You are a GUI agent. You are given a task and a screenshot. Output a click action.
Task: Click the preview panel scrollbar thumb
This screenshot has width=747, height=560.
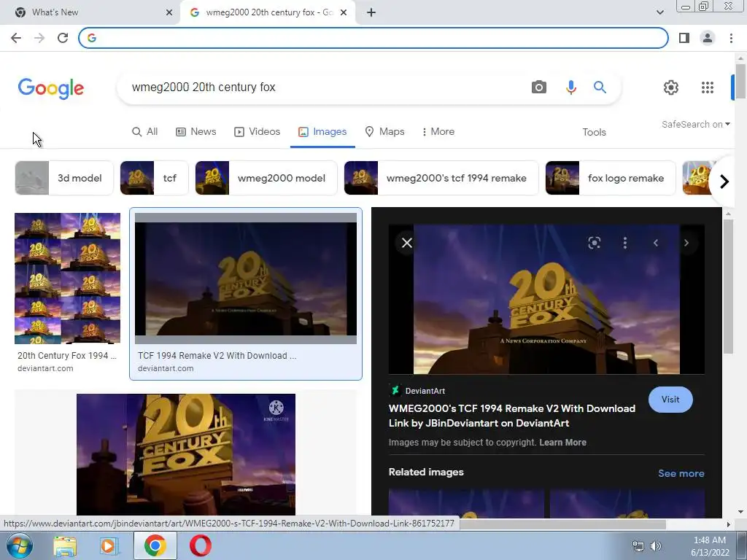point(728,287)
